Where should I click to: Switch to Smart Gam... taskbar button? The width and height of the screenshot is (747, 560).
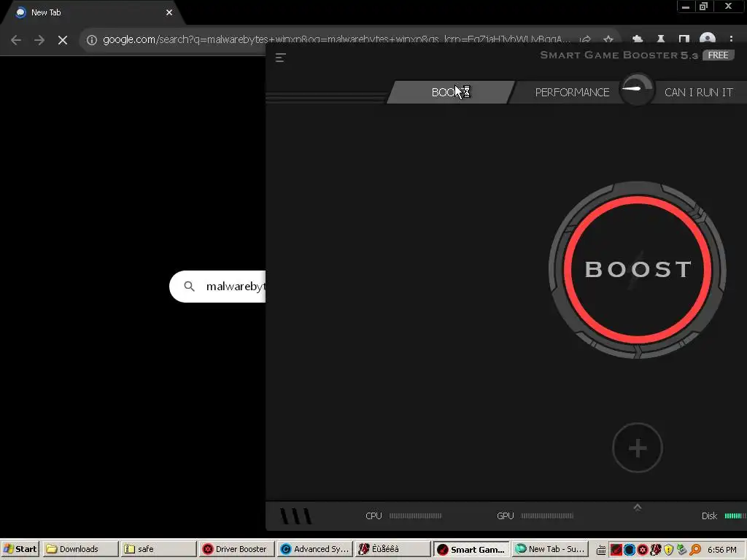pos(471,550)
